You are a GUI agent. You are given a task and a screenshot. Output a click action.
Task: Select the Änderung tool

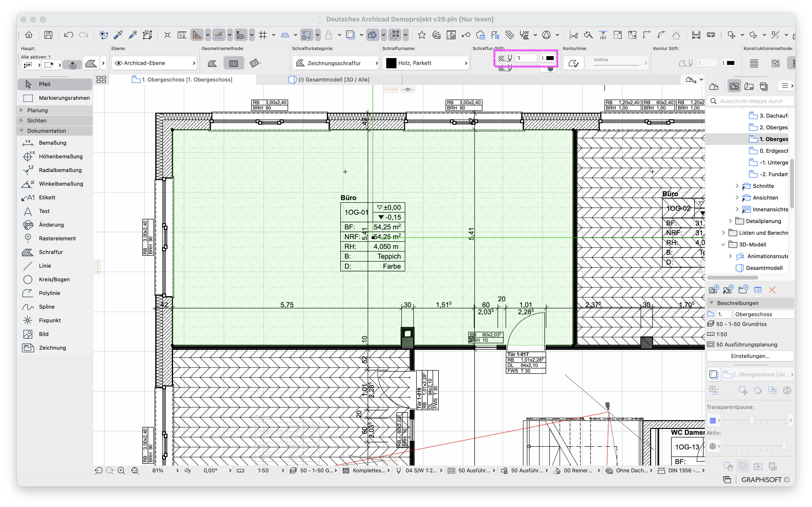pos(55,225)
